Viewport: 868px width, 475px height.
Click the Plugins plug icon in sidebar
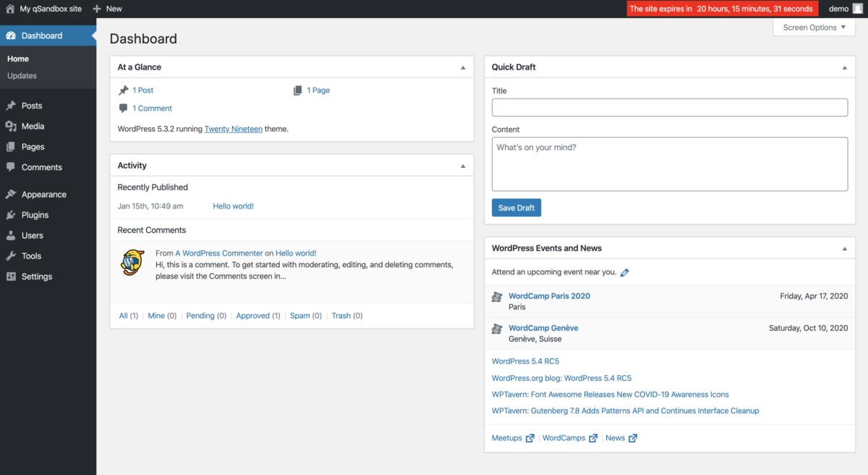pos(11,215)
